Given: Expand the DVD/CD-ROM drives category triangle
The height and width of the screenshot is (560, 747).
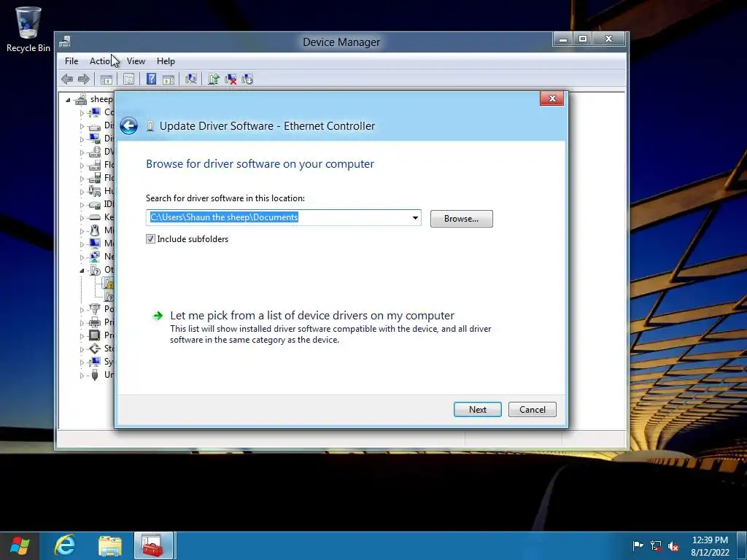Looking at the screenshot, I should [x=82, y=152].
